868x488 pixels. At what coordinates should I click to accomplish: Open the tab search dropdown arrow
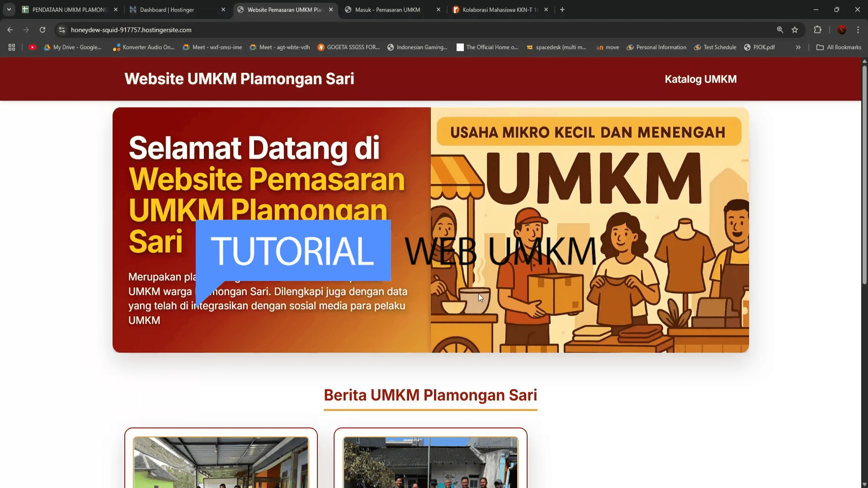tap(9, 9)
